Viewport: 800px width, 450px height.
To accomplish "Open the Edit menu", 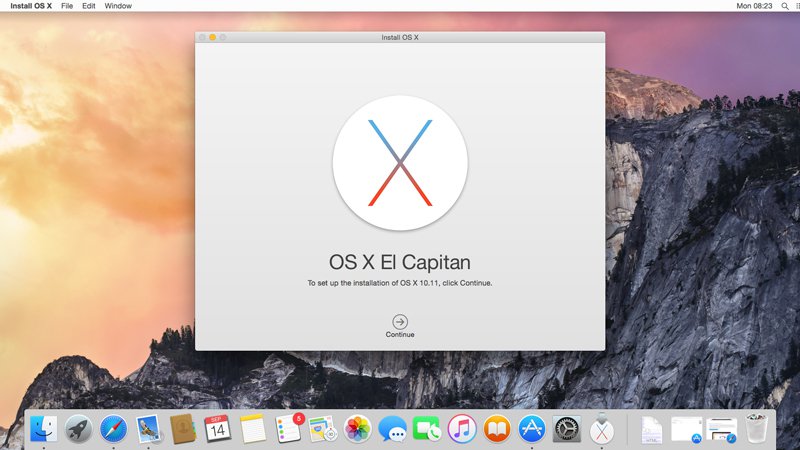I will [x=89, y=6].
